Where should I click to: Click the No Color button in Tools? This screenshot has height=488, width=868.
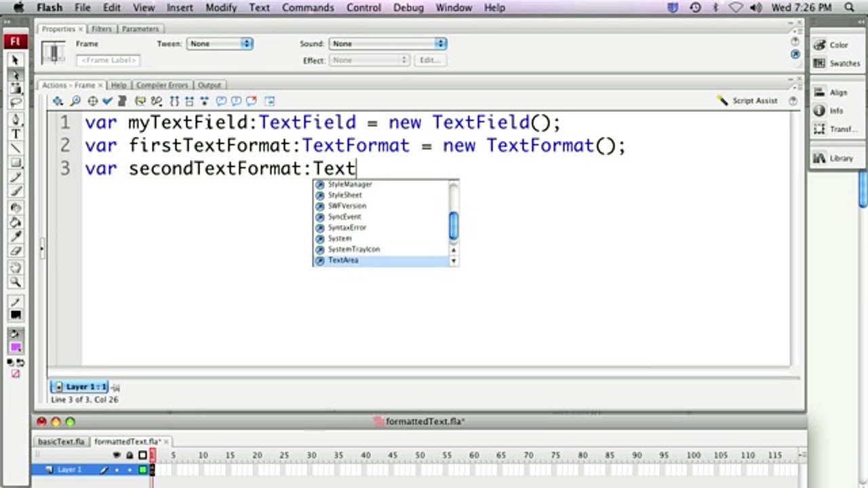tap(15, 374)
